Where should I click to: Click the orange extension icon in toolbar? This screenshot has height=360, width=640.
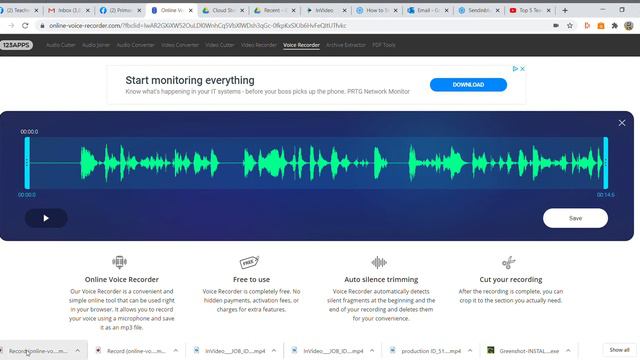point(601,25)
